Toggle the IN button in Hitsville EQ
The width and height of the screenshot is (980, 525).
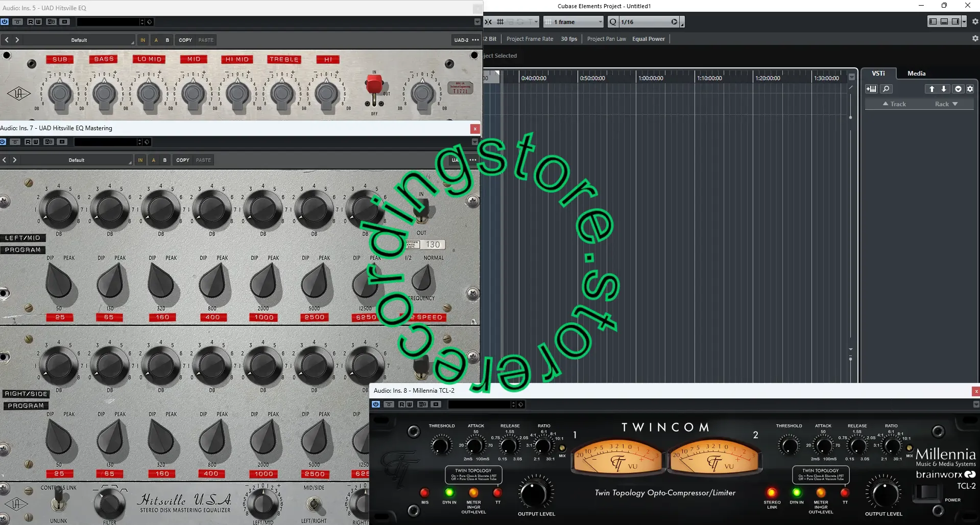pos(143,40)
